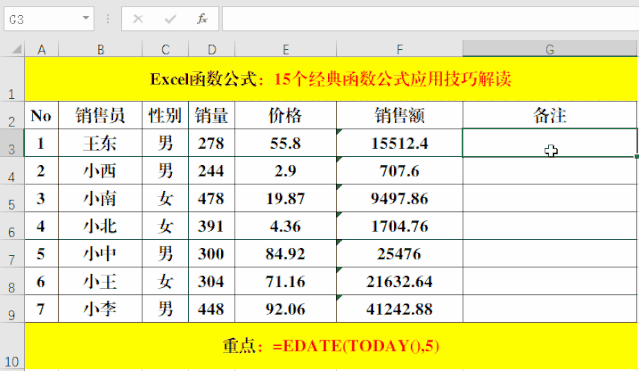Click cell F3 with value 15512.4
The height and width of the screenshot is (371, 639).
click(x=399, y=143)
